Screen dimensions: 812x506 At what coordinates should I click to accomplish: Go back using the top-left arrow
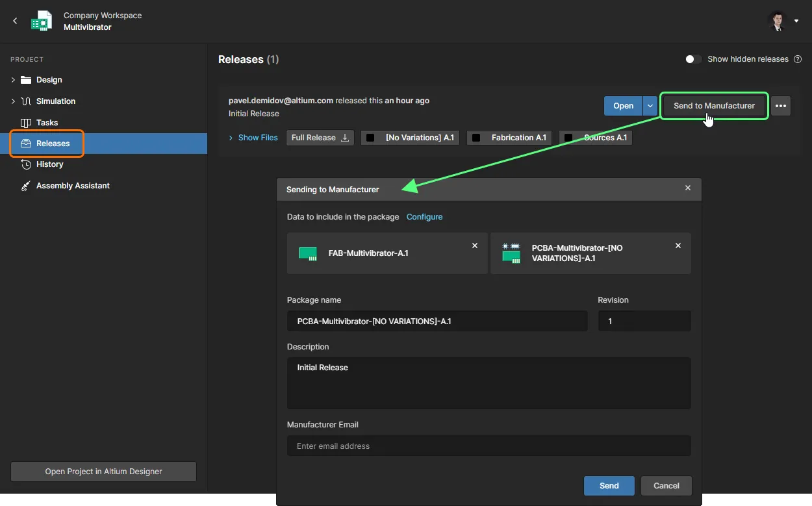pyautogui.click(x=15, y=21)
